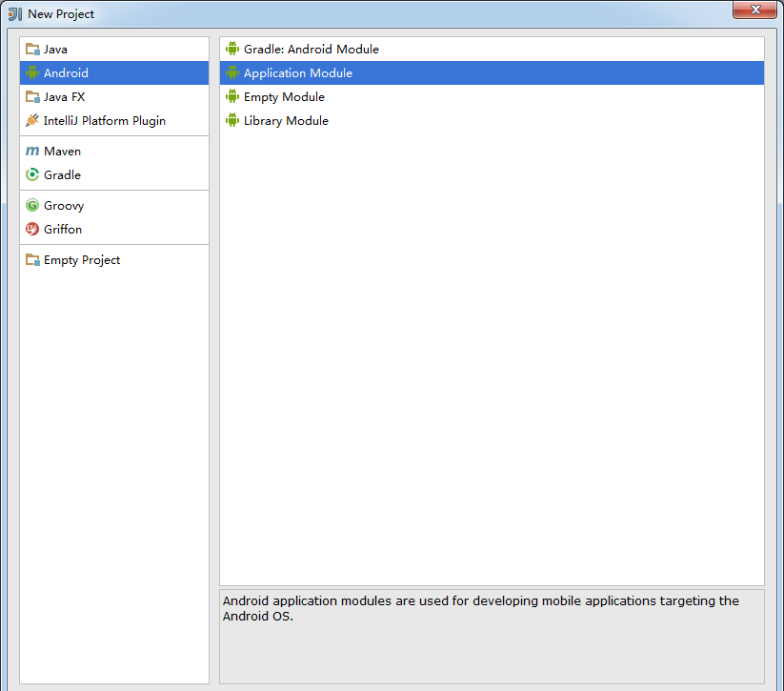Image resolution: width=784 pixels, height=691 pixels.
Task: Click the Library Module robot icon
Action: pyautogui.click(x=232, y=120)
